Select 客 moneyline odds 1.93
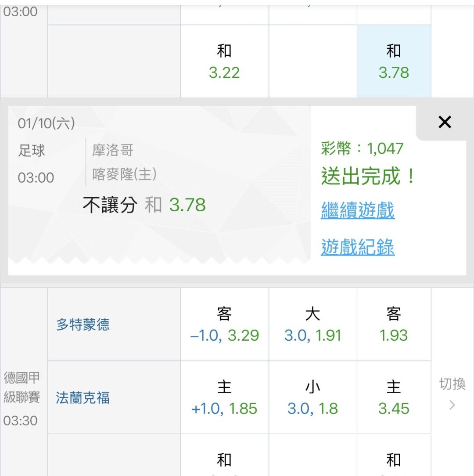The height and width of the screenshot is (476, 474). tap(394, 325)
